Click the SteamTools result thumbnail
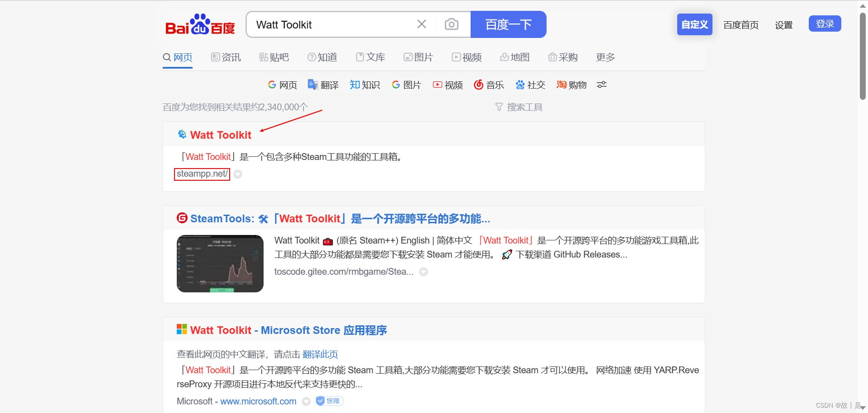The width and height of the screenshot is (868, 413). (x=220, y=263)
